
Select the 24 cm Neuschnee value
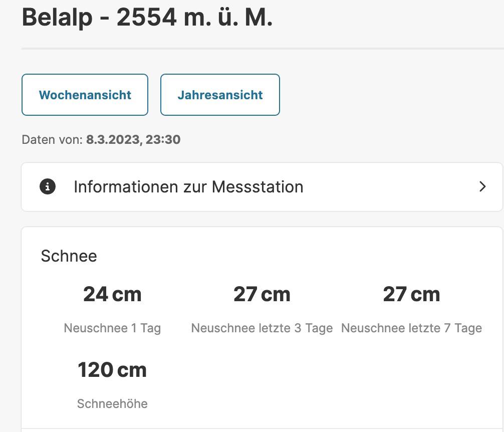pyautogui.click(x=112, y=294)
